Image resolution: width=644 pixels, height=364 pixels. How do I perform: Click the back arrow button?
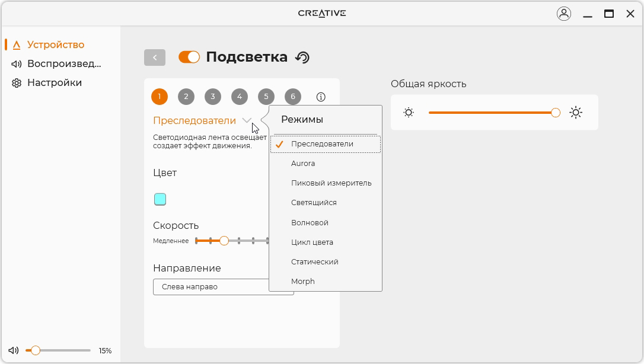point(155,58)
